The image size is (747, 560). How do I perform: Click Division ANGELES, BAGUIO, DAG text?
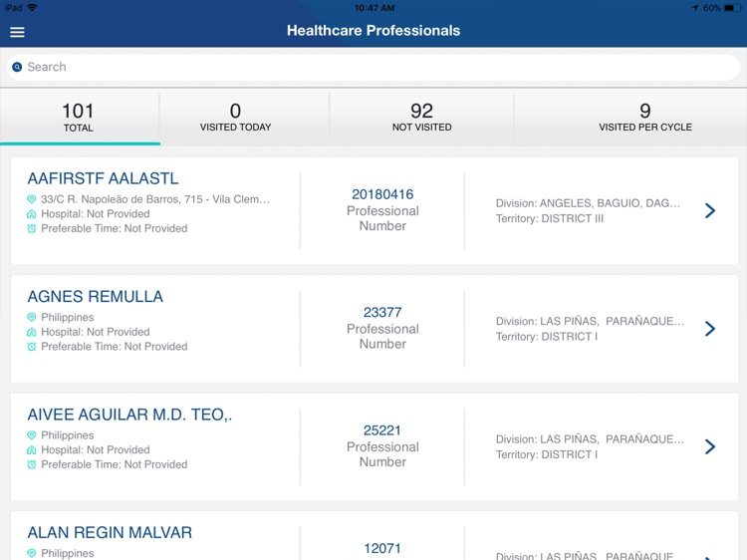[588, 203]
